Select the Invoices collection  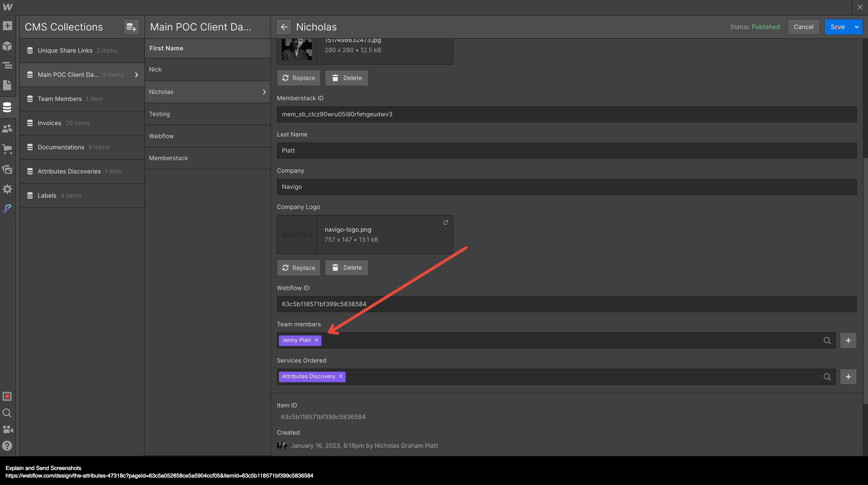(x=49, y=123)
